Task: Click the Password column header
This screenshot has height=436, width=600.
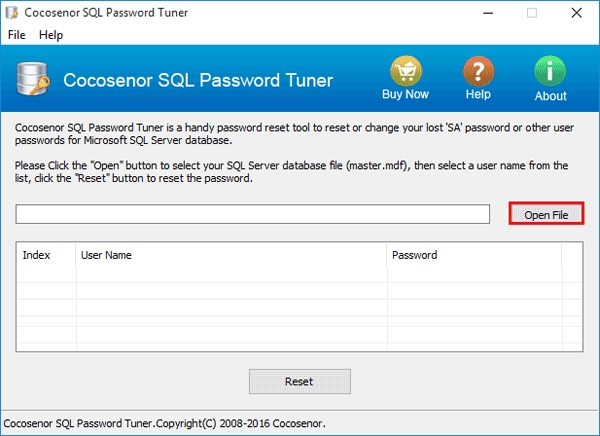Action: coord(473,255)
